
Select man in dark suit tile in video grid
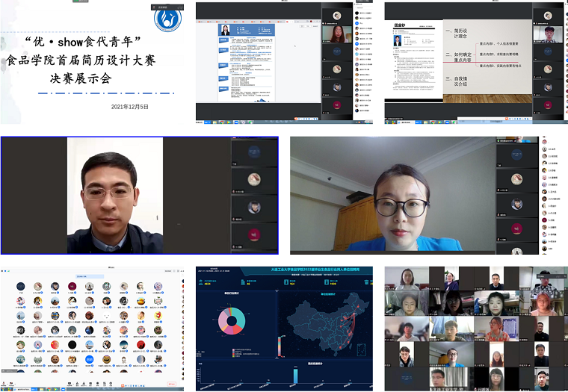[x=497, y=279]
